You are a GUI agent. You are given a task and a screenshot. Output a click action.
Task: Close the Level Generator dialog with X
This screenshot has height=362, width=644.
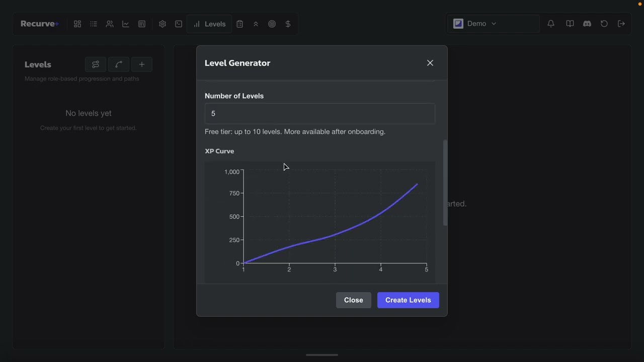(x=430, y=63)
